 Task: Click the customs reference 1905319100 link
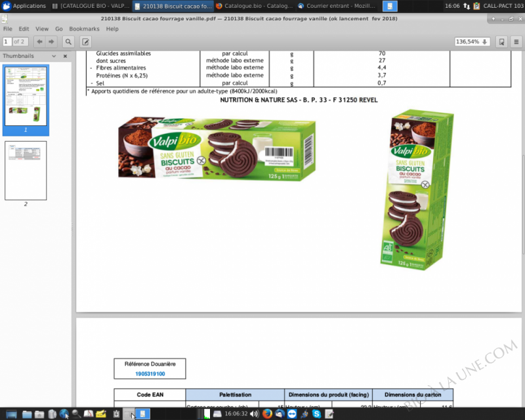click(x=150, y=374)
